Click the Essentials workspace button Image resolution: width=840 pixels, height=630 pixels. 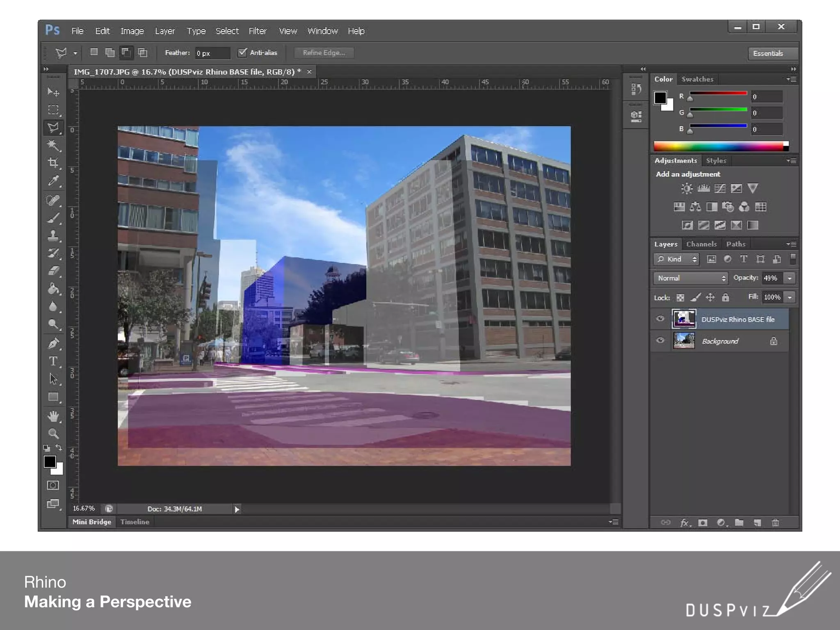[x=768, y=53]
